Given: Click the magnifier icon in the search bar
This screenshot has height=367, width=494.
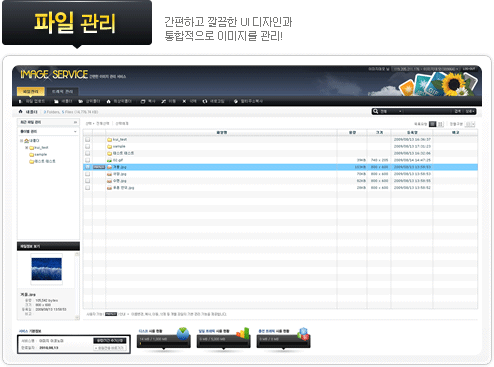Looking at the screenshot, I should [376, 111].
